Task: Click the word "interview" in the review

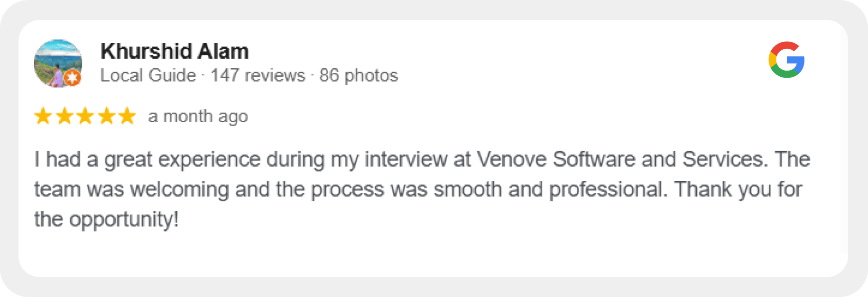Action: pyautogui.click(x=406, y=160)
